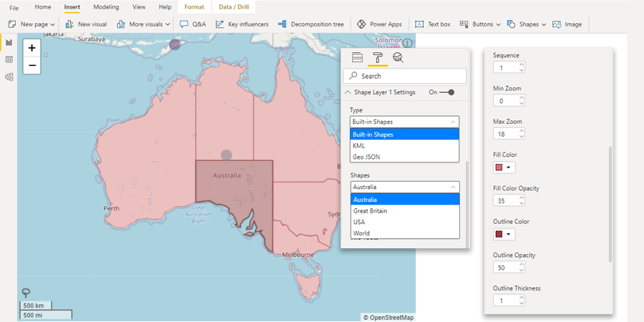
Task: Toggle Shape Layer 1 Settings off
Action: 447,92
